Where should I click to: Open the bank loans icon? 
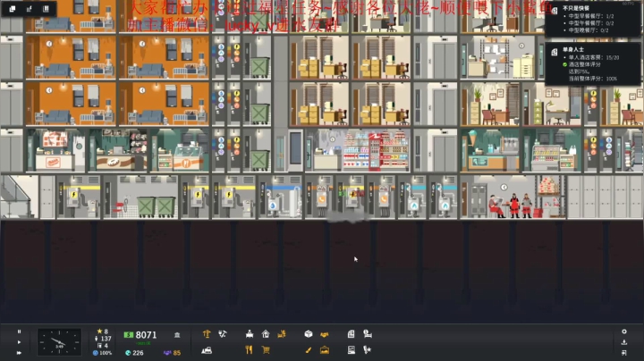[177, 335]
